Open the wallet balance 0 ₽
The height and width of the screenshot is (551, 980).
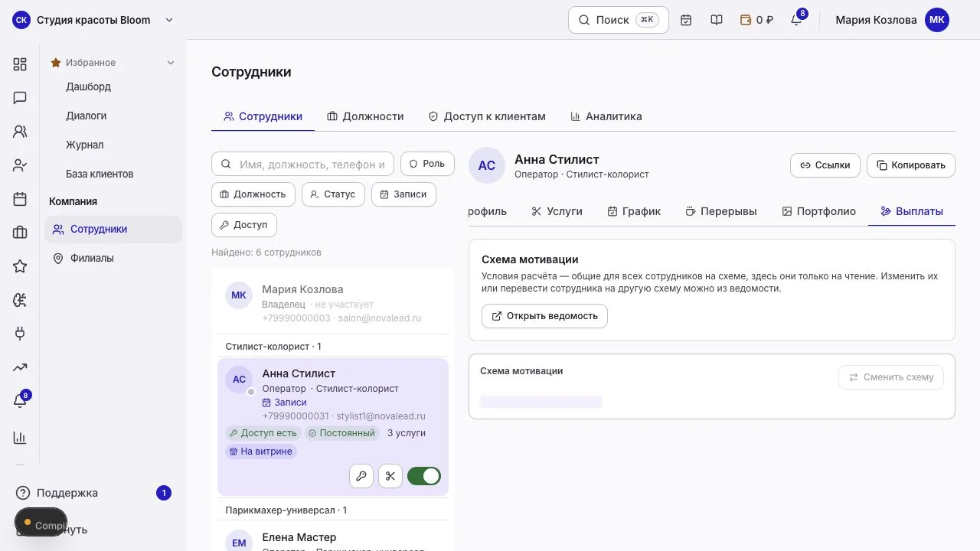click(756, 20)
